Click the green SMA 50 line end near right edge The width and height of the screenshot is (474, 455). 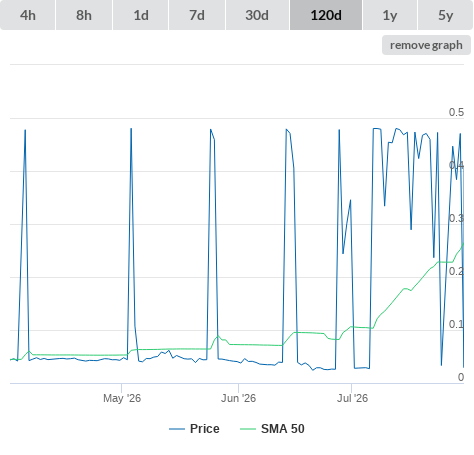coord(463,244)
